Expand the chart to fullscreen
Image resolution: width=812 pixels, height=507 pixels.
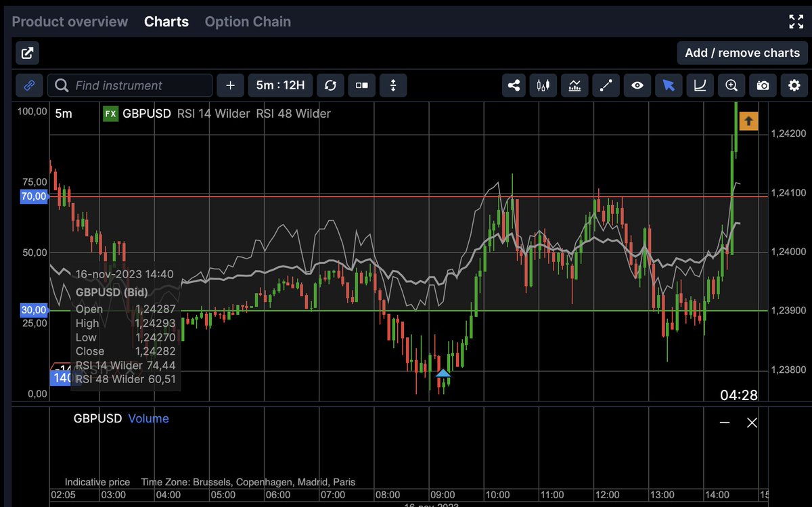tap(795, 22)
